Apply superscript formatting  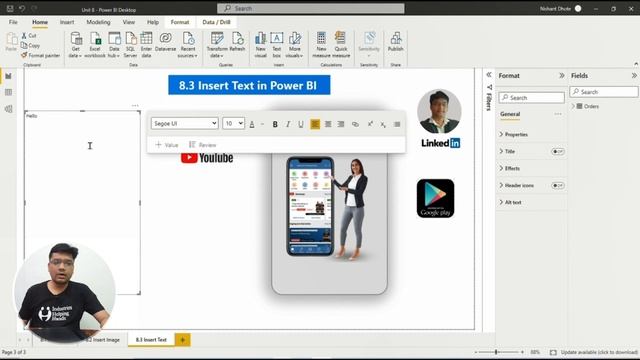(370, 124)
